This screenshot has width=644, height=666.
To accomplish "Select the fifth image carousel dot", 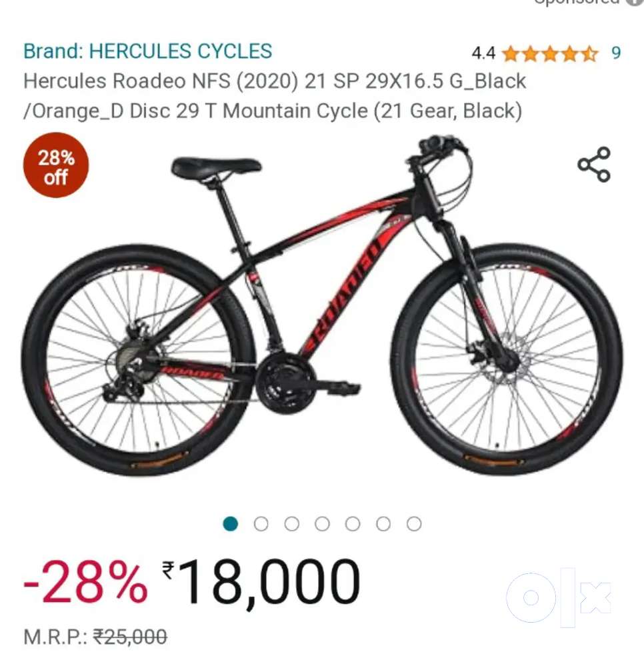I will click(x=353, y=524).
